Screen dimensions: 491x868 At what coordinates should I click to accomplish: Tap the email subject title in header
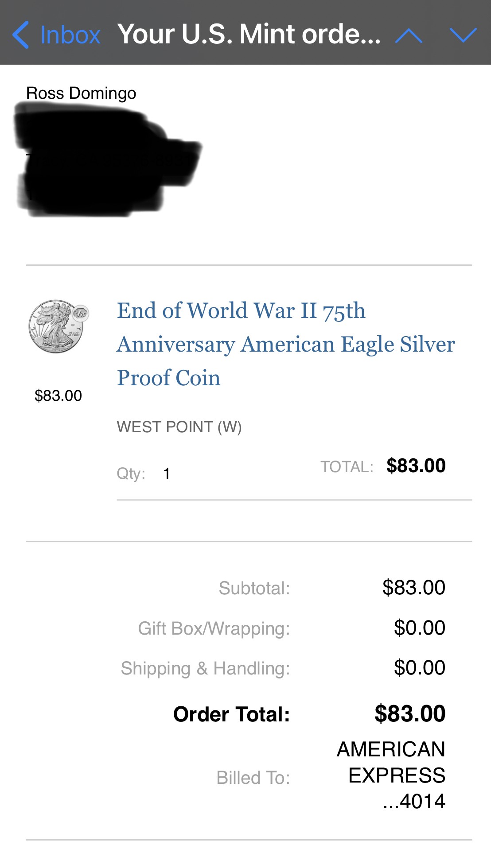point(249,34)
